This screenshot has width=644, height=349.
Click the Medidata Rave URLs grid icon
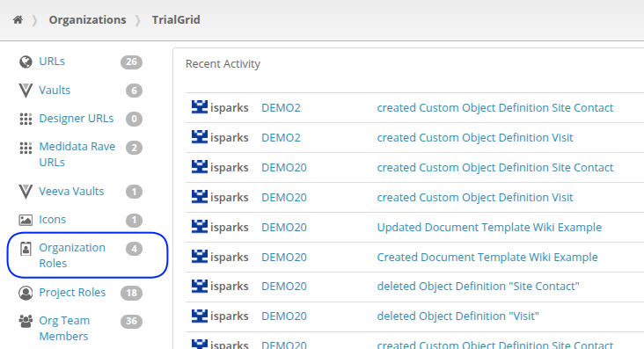[x=26, y=148]
